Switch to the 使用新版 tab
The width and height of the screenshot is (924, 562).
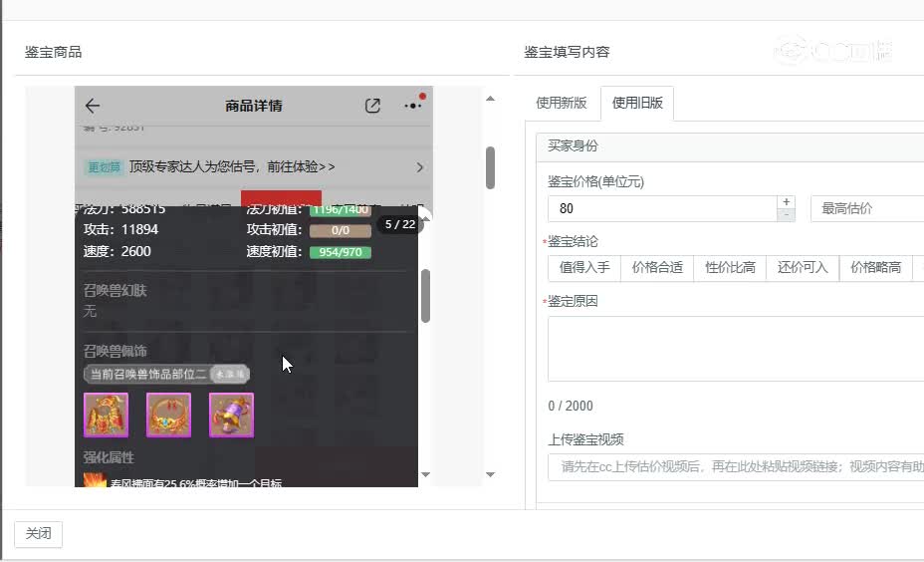(561, 103)
